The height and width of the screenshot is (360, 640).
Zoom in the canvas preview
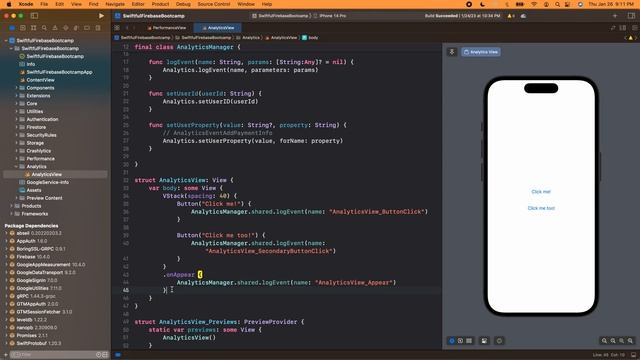point(631,340)
